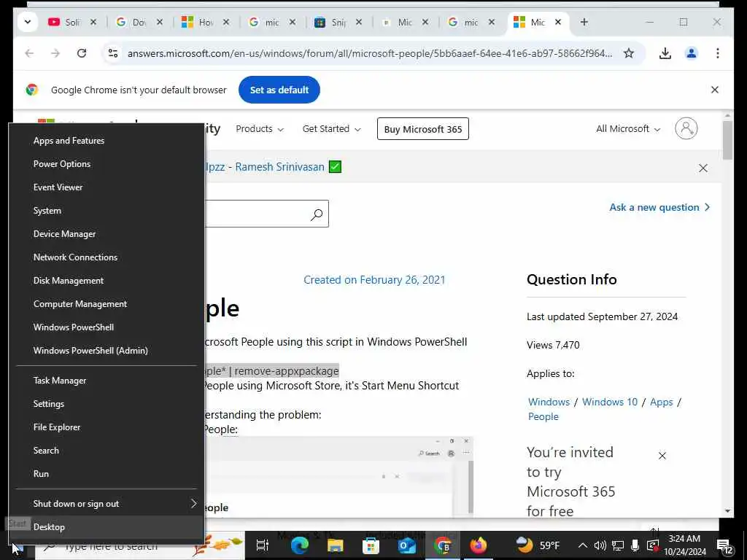Launch Microsoft Edge from taskbar
The image size is (747, 560).
(x=299, y=545)
